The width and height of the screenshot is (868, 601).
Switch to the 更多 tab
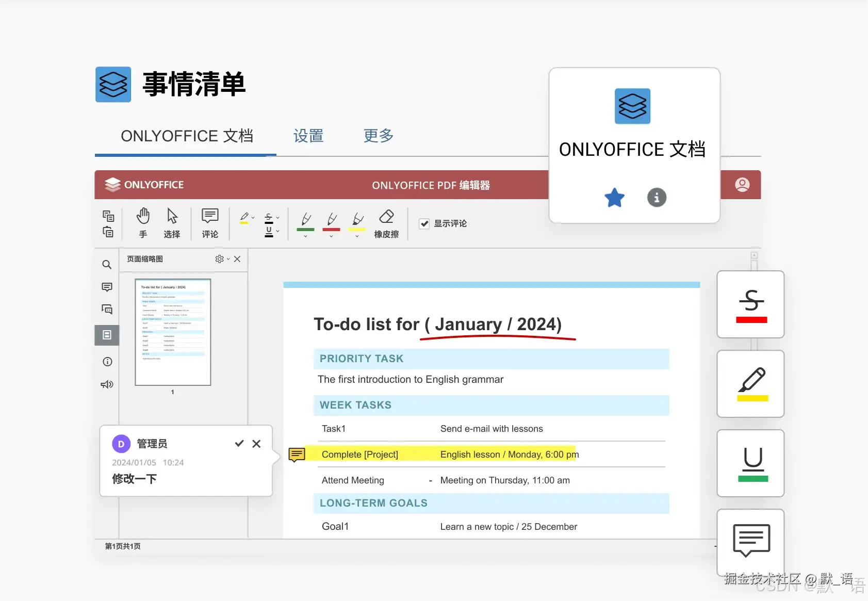click(379, 136)
